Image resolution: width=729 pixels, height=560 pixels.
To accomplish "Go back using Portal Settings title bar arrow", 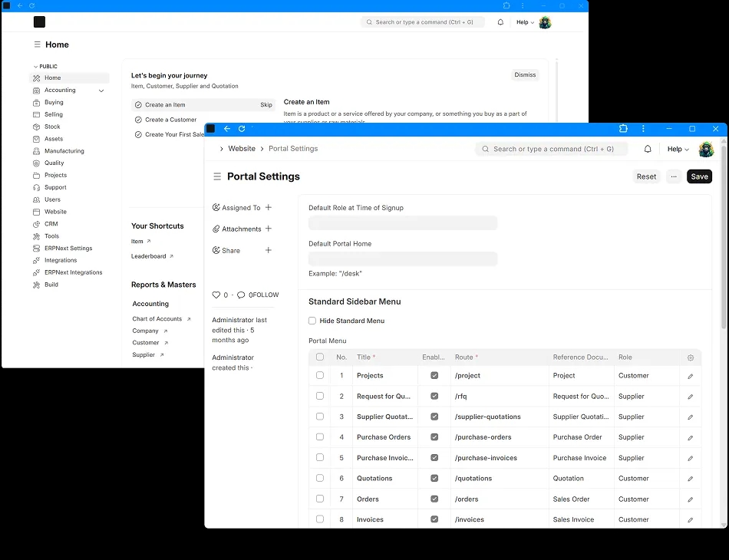I will pos(227,129).
